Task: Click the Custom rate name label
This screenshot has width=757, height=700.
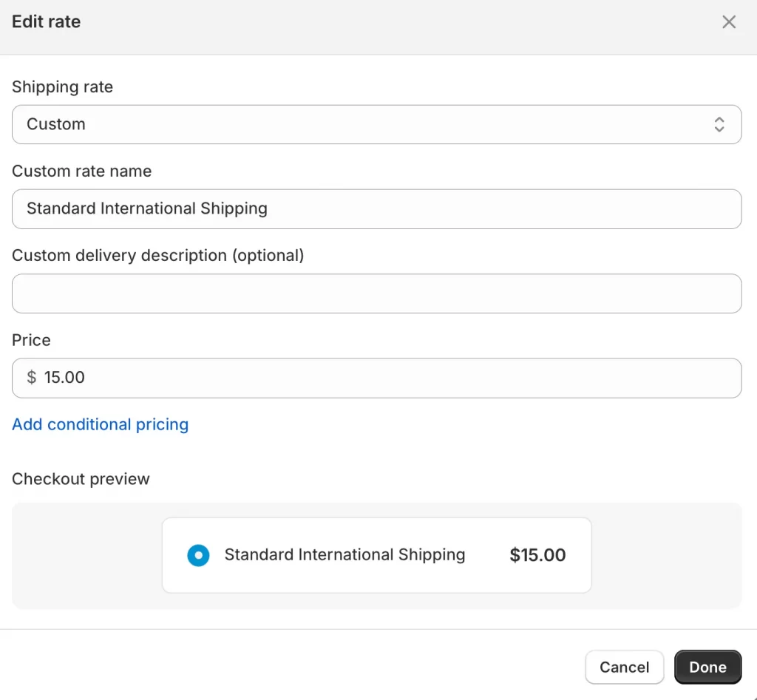Action: (x=81, y=171)
